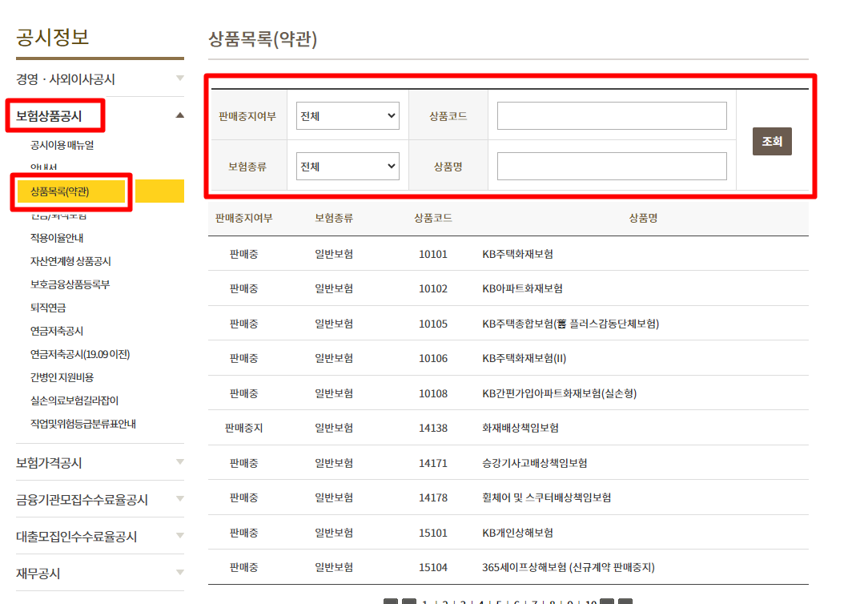Open 실손의료보험길라잡이 sidebar link

74,401
